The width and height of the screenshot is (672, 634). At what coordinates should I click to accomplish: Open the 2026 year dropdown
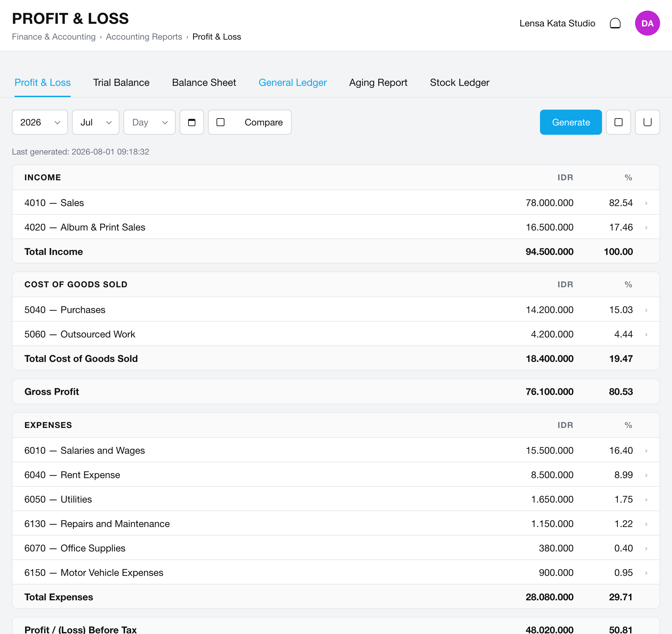pyautogui.click(x=40, y=122)
